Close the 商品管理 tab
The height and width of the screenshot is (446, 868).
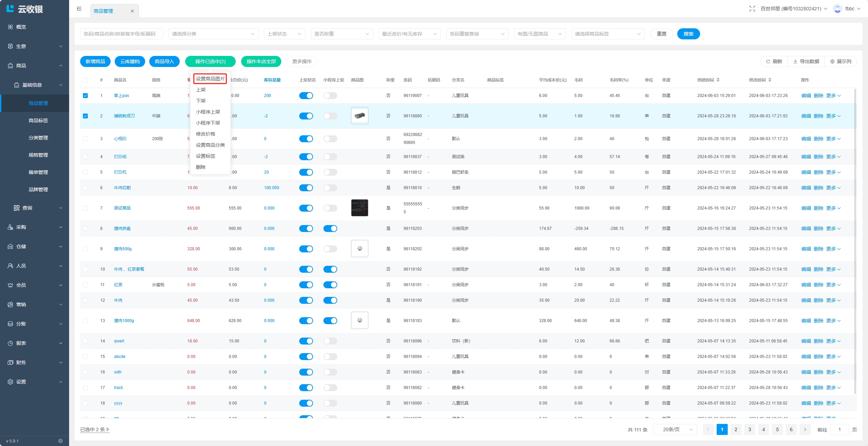[x=132, y=11]
